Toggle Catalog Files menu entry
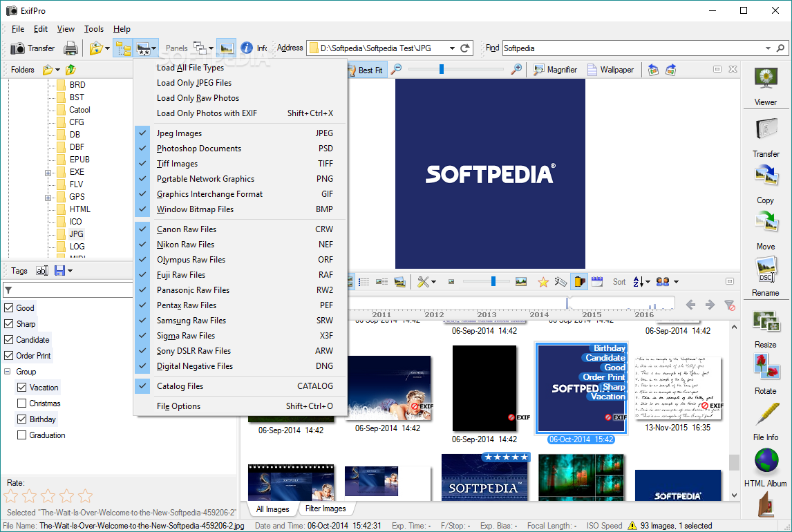 [241, 386]
